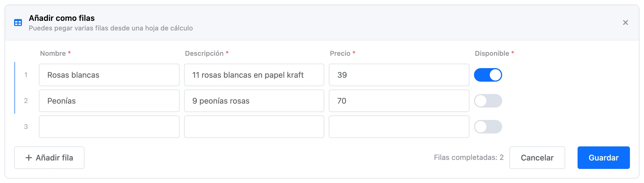The height and width of the screenshot is (183, 644).
Task: Click the plus icon in Añadir fila
Action: pyautogui.click(x=29, y=158)
